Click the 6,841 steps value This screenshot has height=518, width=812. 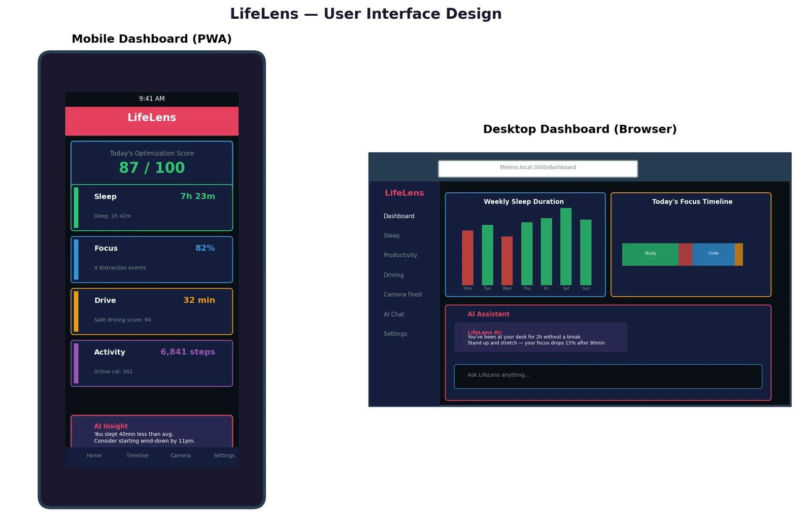click(188, 352)
